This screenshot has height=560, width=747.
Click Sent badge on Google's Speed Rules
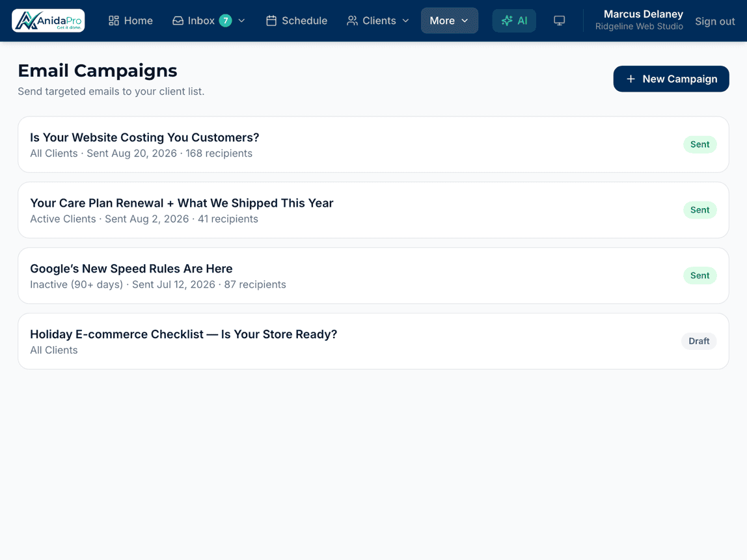[x=700, y=275]
